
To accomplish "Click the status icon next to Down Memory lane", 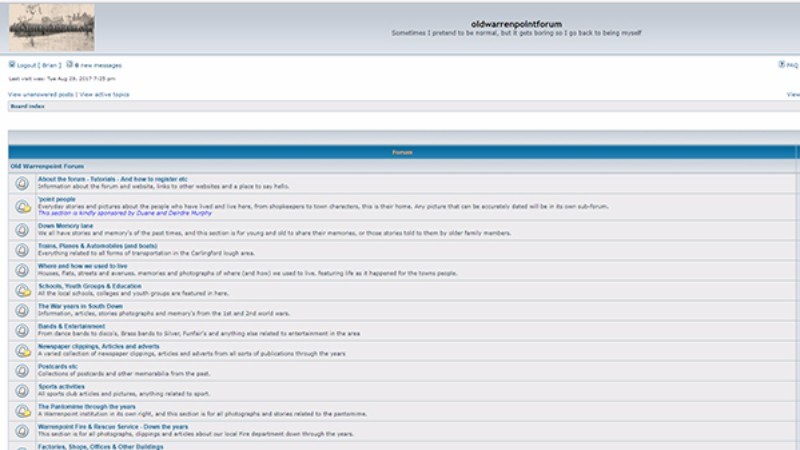I will pos(22,229).
